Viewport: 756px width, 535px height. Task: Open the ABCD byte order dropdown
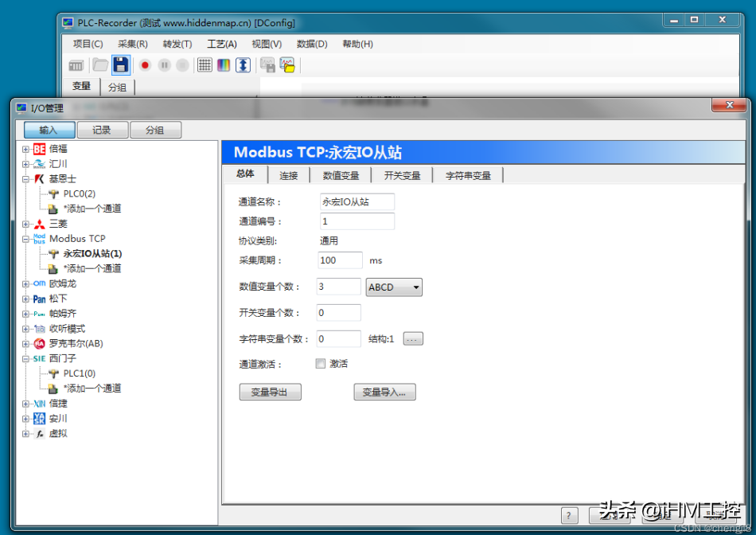pyautogui.click(x=394, y=287)
